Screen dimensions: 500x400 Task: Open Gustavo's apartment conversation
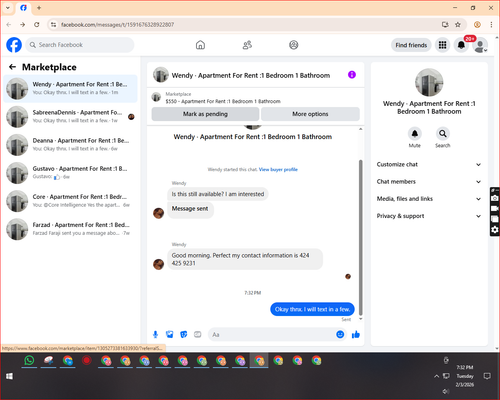(x=70, y=173)
